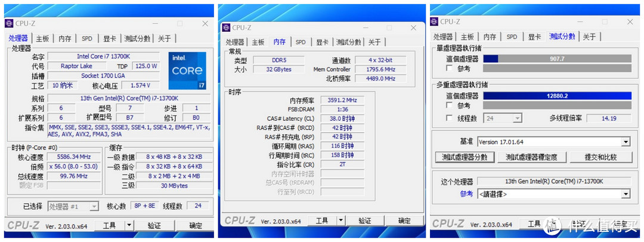644x242 pixels.
Task: Click the Raptor Lake code name field
Action: (76, 66)
